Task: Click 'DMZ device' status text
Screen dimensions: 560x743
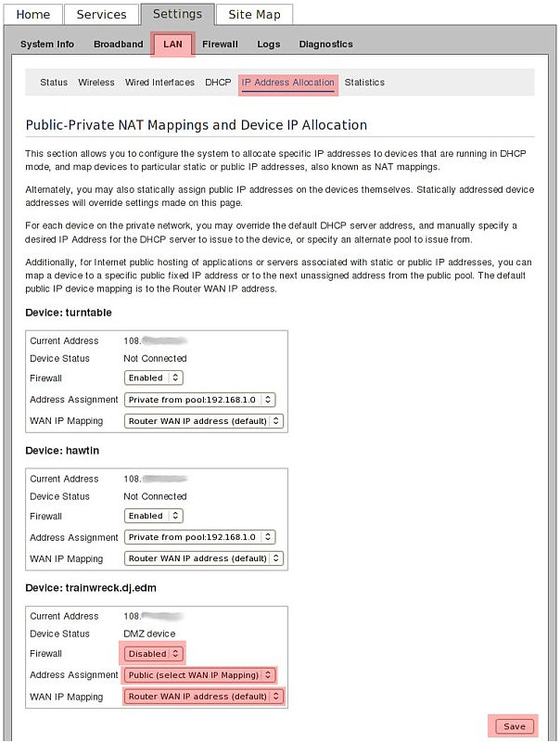Action: point(149,634)
